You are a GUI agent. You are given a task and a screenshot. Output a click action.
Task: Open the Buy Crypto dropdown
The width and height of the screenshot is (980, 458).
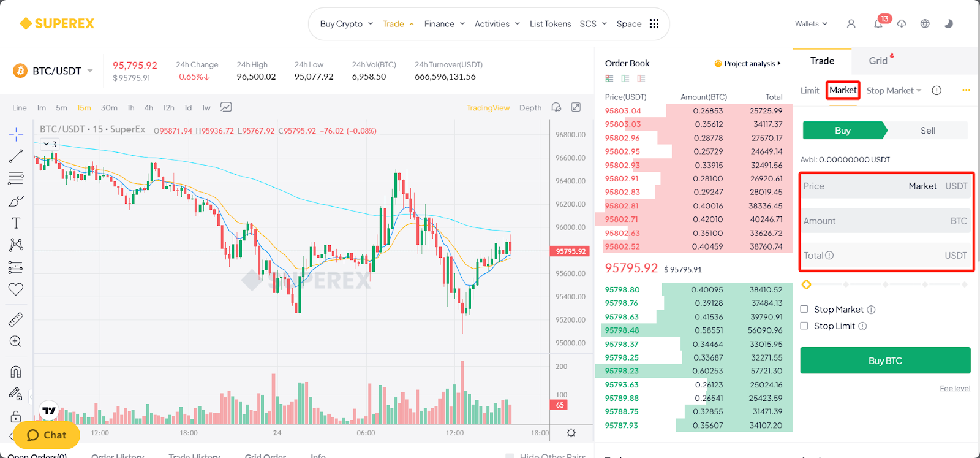(346, 23)
